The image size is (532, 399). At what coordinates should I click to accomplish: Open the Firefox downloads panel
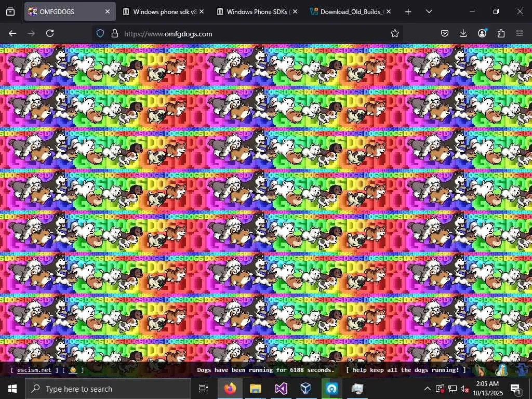pyautogui.click(x=463, y=33)
